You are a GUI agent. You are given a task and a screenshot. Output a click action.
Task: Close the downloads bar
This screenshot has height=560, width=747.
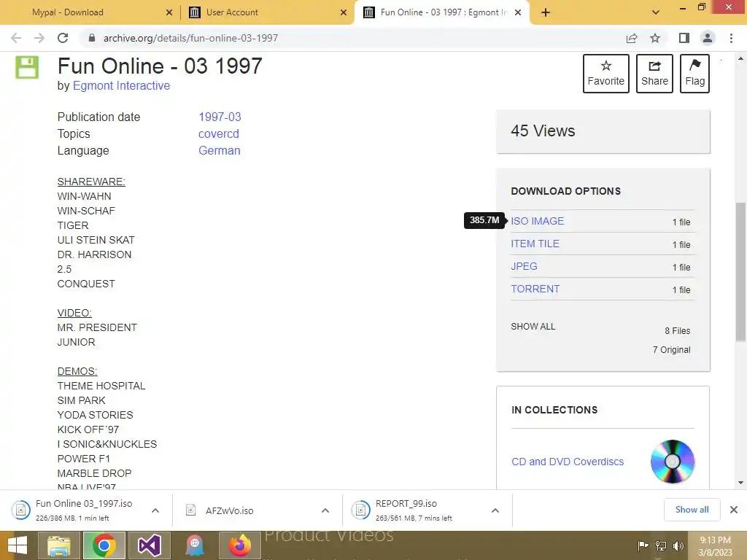tap(734, 510)
